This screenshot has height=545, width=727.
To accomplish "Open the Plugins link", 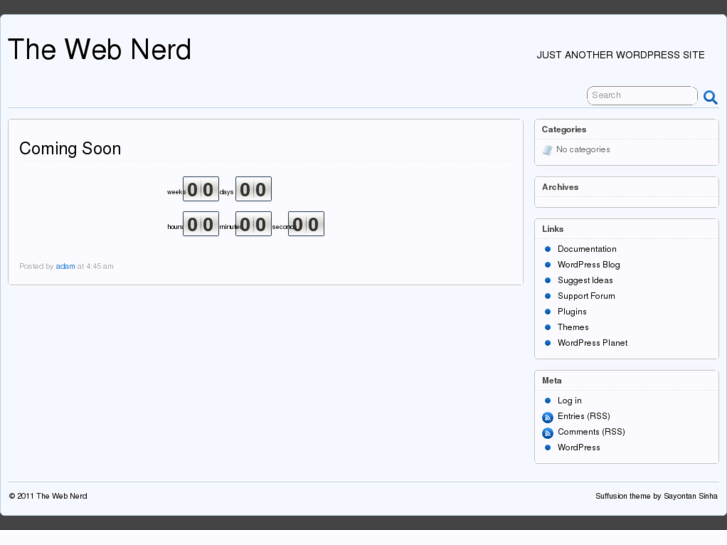I will point(572,312).
